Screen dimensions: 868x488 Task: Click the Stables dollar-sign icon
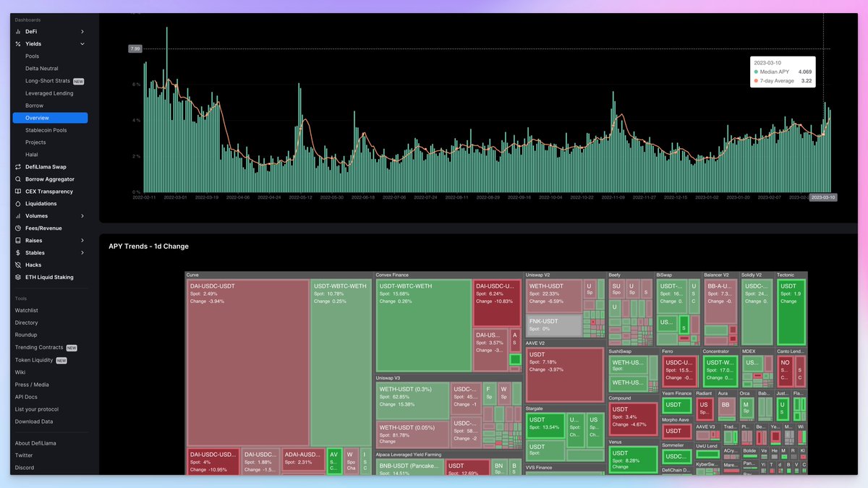(18, 253)
